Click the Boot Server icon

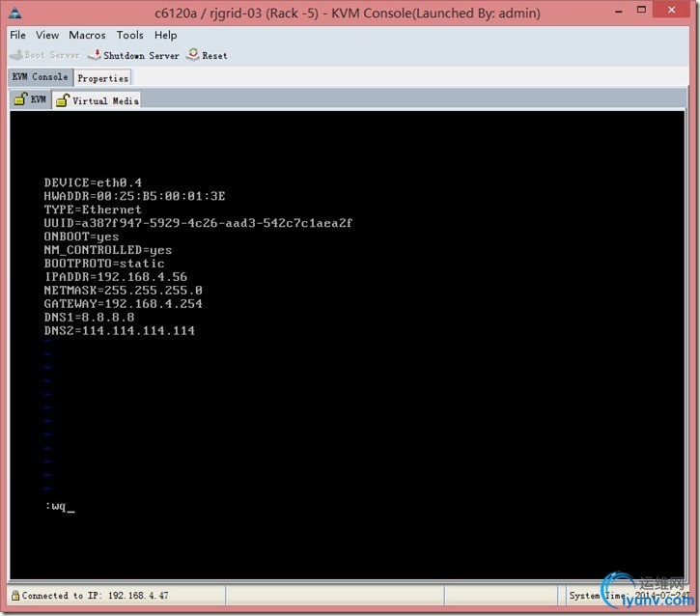16,55
